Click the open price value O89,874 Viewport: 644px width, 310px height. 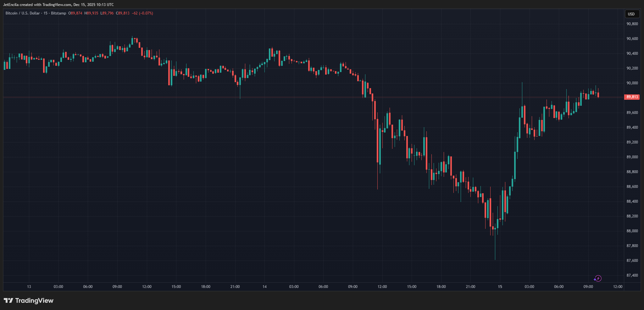75,13
